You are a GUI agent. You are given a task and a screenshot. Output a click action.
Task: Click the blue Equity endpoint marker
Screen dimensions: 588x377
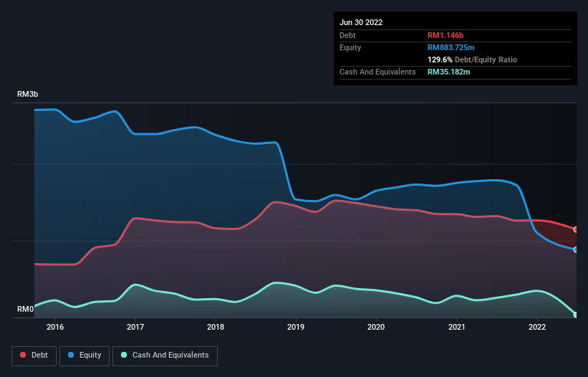tap(576, 250)
